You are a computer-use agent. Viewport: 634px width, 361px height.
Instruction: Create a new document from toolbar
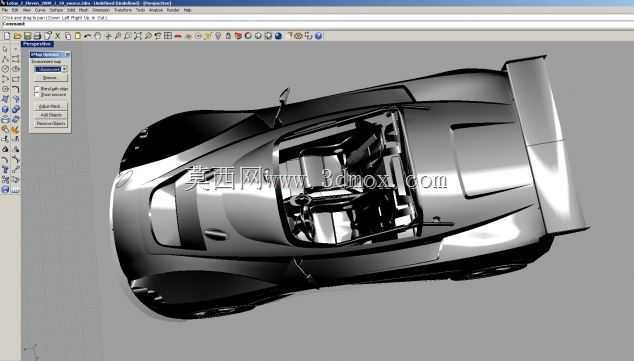(x=7, y=36)
